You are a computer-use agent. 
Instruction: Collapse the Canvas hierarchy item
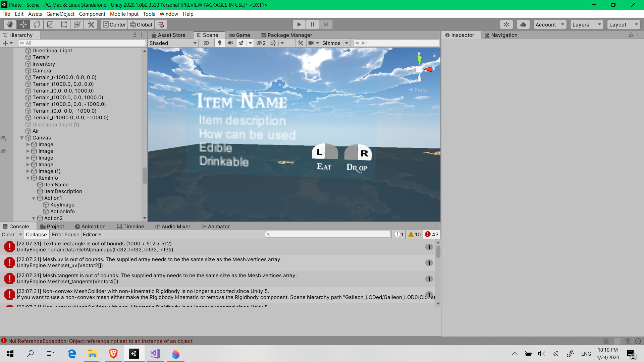[x=22, y=138]
